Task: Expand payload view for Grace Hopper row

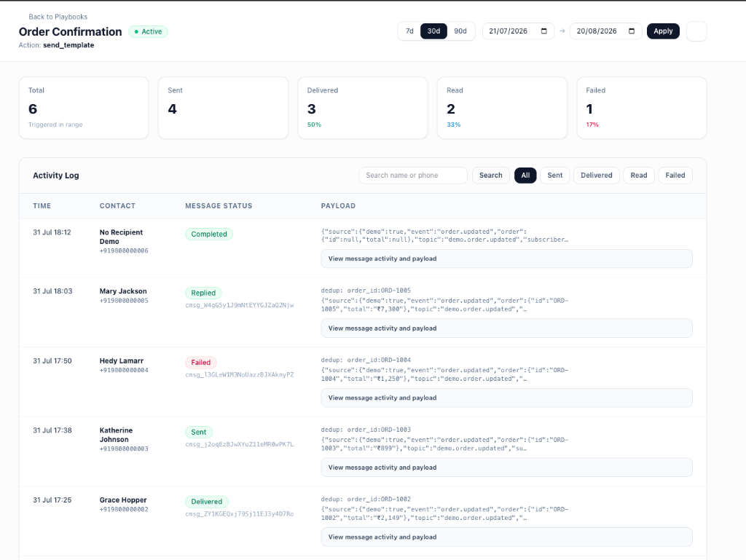Action: pyautogui.click(x=507, y=537)
